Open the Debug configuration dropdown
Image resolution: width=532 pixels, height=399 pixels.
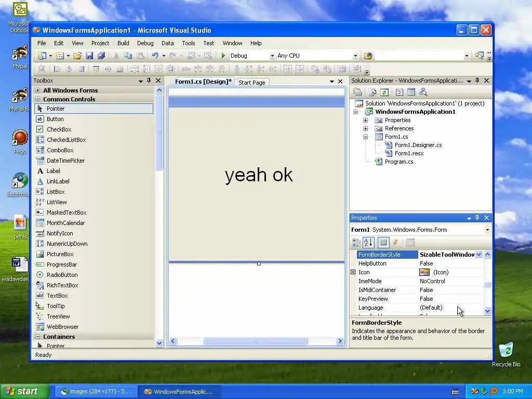tap(272, 56)
